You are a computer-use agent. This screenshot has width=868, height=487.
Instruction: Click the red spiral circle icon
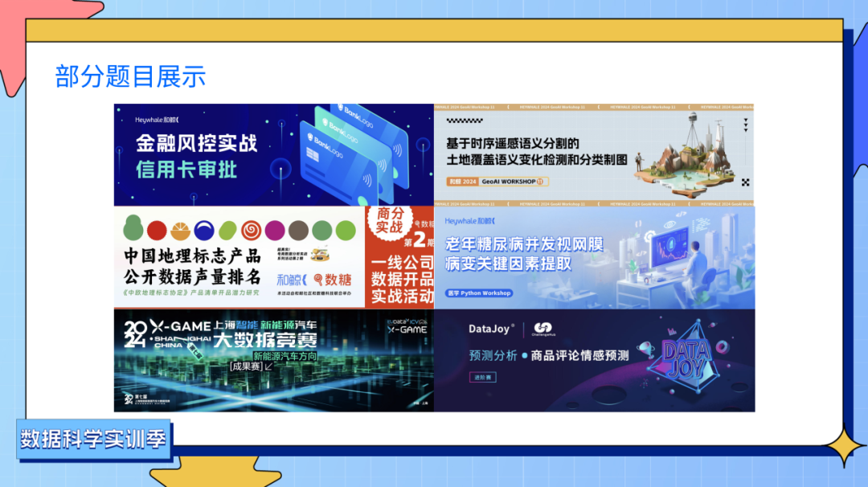tap(251, 230)
